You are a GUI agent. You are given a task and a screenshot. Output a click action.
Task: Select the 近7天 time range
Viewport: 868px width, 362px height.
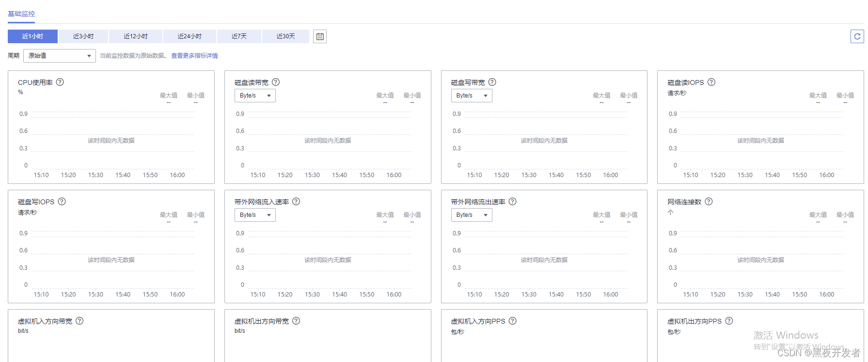point(239,36)
